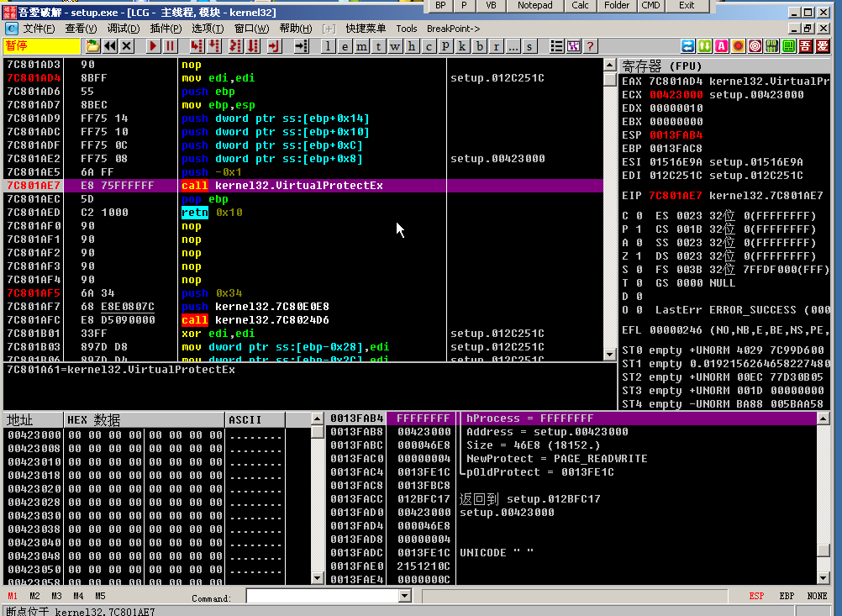Click the Open file folder icon

click(92, 46)
